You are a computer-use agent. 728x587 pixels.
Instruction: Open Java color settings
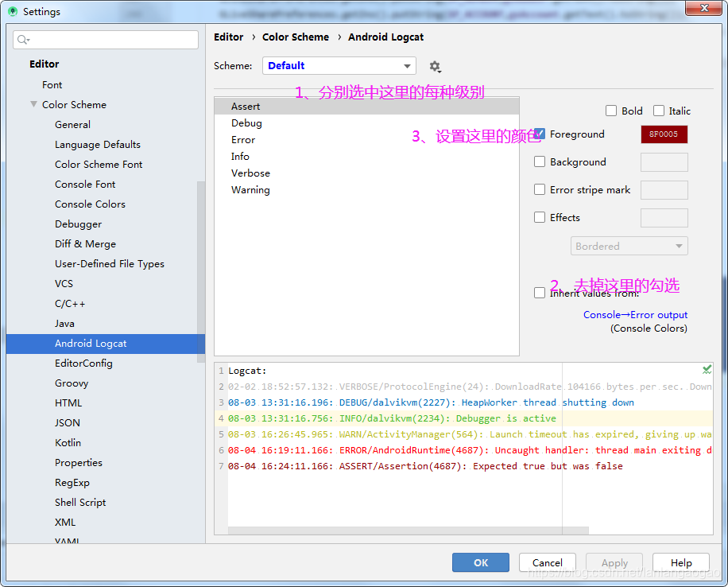point(64,324)
